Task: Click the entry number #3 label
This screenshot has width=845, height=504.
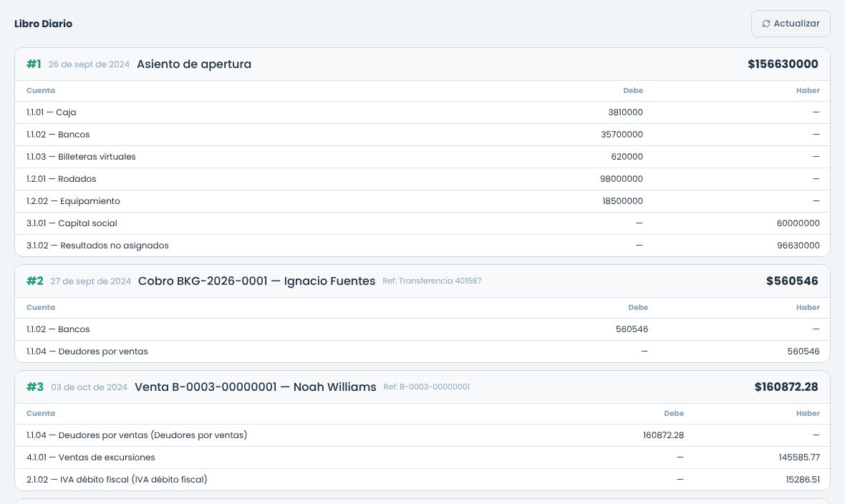Action: (35, 387)
